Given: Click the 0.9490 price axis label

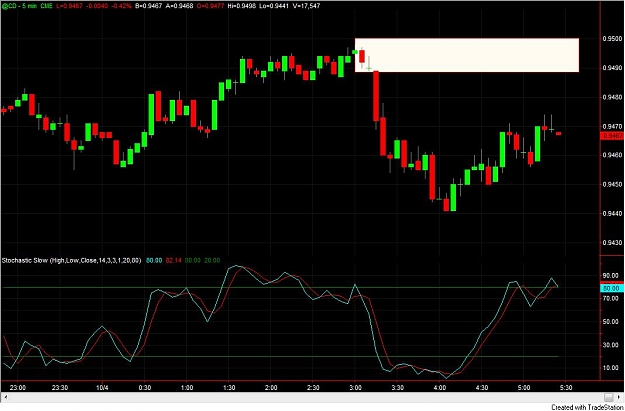Looking at the screenshot, I should [614, 68].
